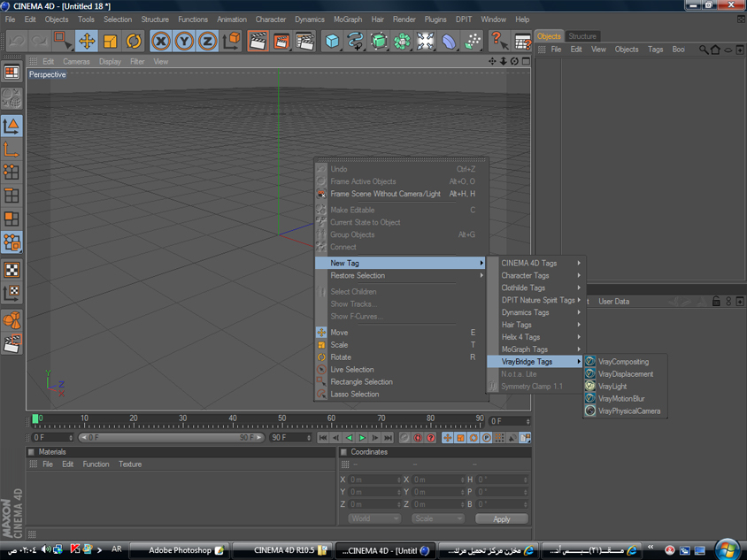The width and height of the screenshot is (747, 560).
Task: Click the timeline ruler at frame 50
Action: 282,421
